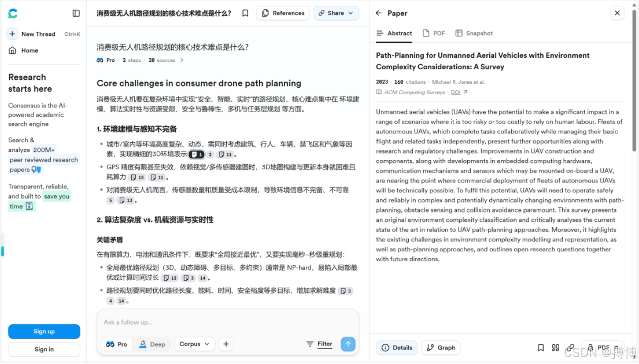Click the '160 citations' count
Screen dimensions: 639x364
point(410,82)
